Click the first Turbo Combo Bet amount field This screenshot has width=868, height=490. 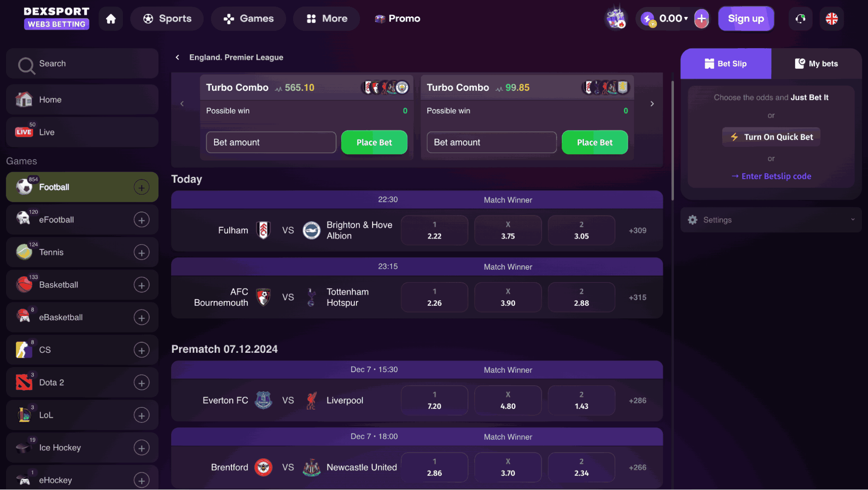(x=271, y=142)
